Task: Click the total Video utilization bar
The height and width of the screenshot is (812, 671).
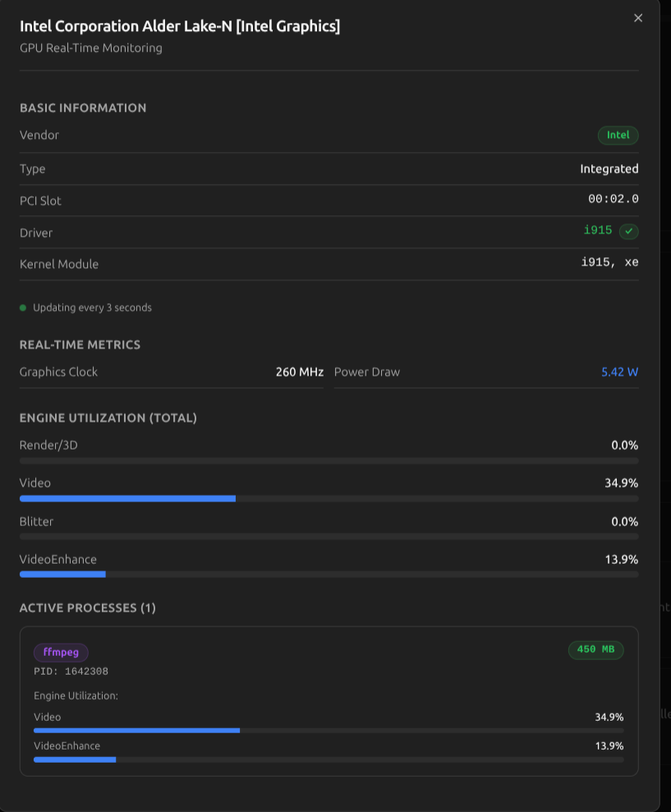Action: coord(329,499)
